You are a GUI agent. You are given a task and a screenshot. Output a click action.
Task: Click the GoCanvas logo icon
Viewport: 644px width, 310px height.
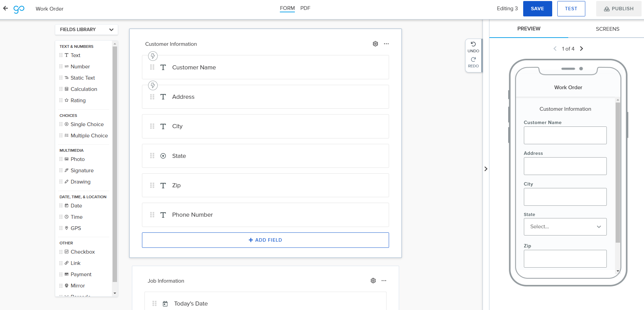point(19,9)
